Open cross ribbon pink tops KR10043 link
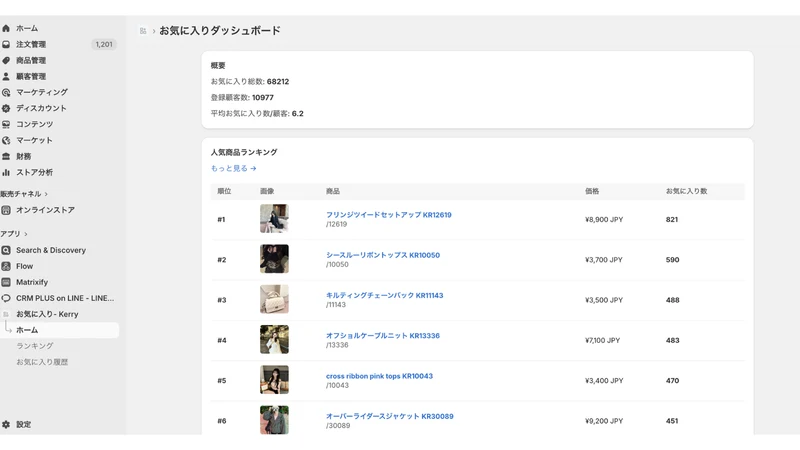The image size is (800, 450). 380,376
